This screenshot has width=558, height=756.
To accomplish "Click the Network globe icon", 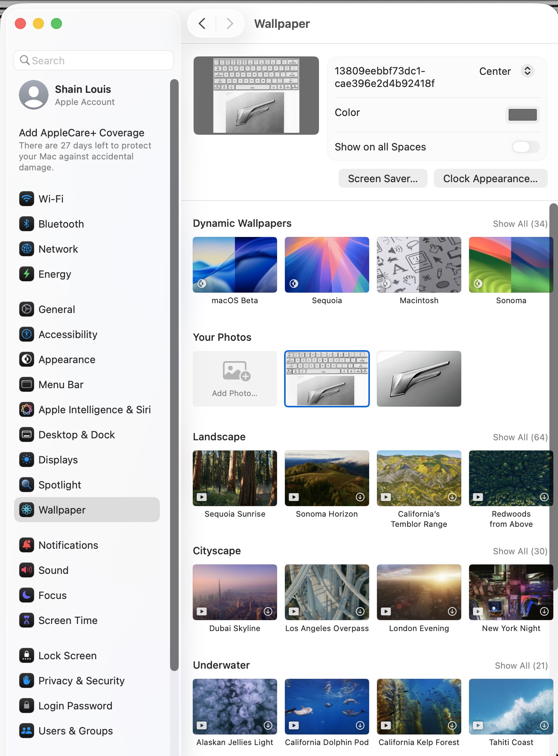I will pyautogui.click(x=27, y=249).
